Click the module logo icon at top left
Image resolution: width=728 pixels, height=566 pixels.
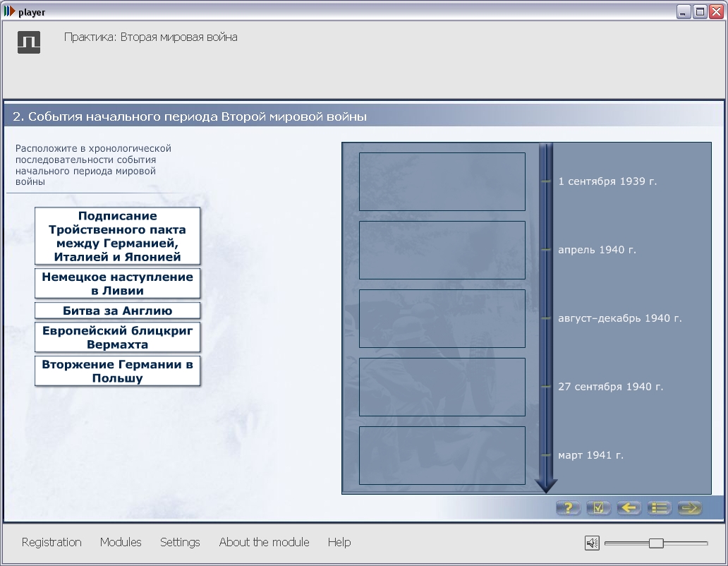tap(29, 42)
